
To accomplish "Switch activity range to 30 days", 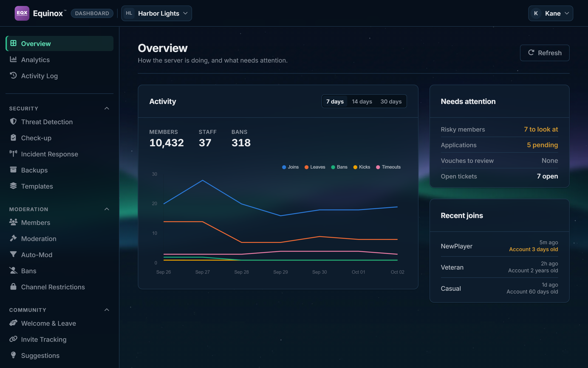I will (391, 101).
